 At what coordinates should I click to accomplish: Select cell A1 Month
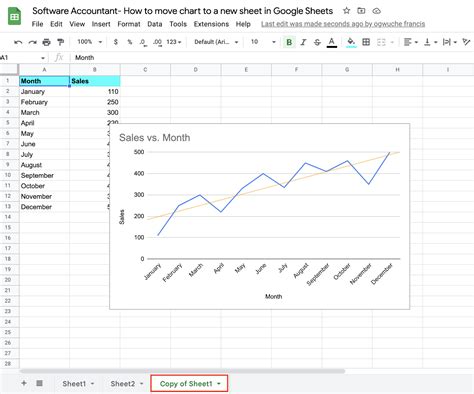click(44, 81)
